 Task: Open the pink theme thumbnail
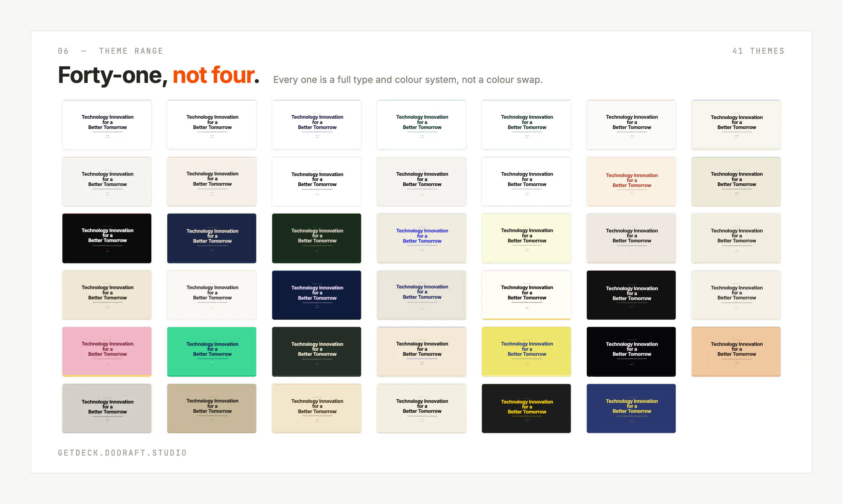click(107, 351)
